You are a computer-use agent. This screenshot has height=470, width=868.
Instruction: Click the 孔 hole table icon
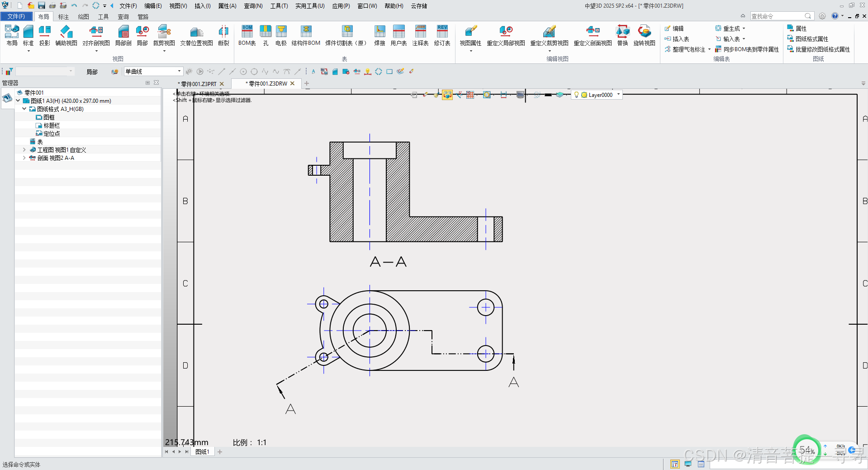tap(266, 35)
